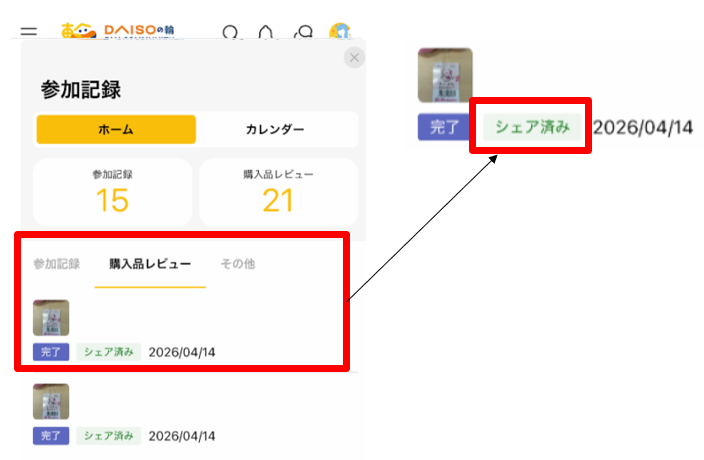Click シェア済み badge on first review
The height and width of the screenshot is (460, 704).
[x=109, y=352]
